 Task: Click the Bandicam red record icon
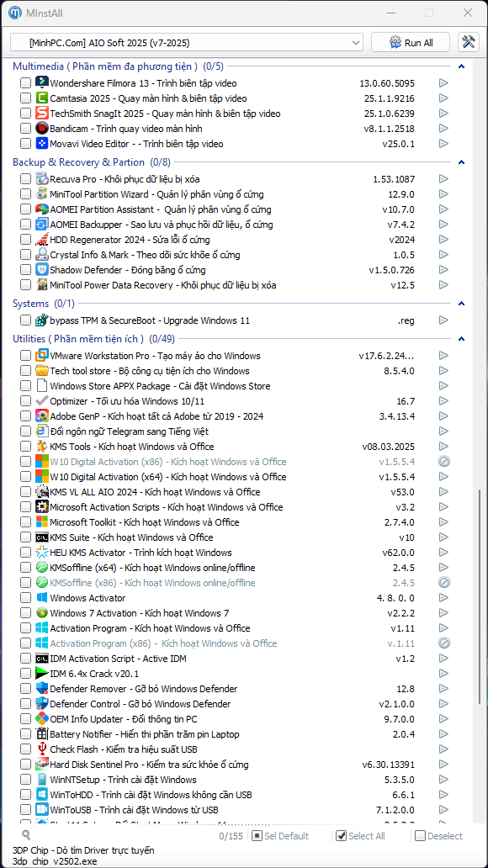click(x=41, y=129)
